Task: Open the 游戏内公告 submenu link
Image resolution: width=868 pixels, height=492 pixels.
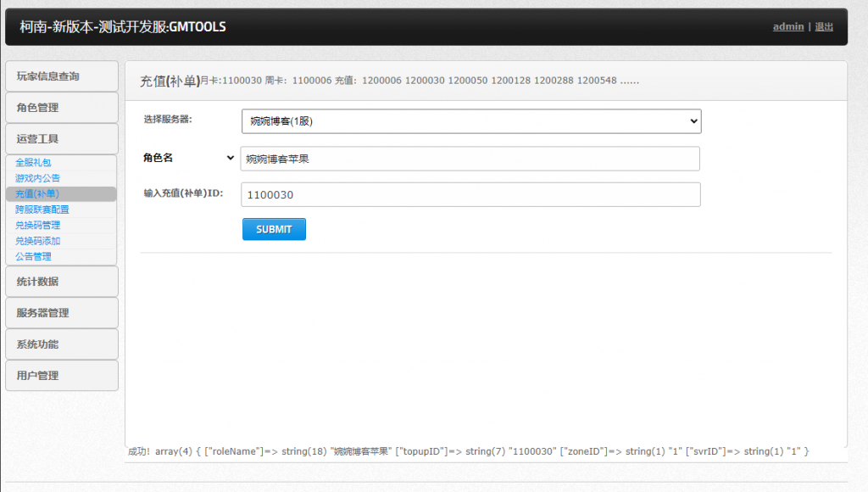Action: coord(37,178)
